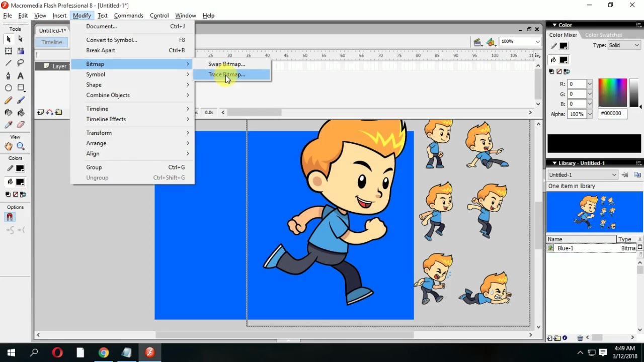Click the Library bitmap preview thumbnail

pyautogui.click(x=594, y=212)
